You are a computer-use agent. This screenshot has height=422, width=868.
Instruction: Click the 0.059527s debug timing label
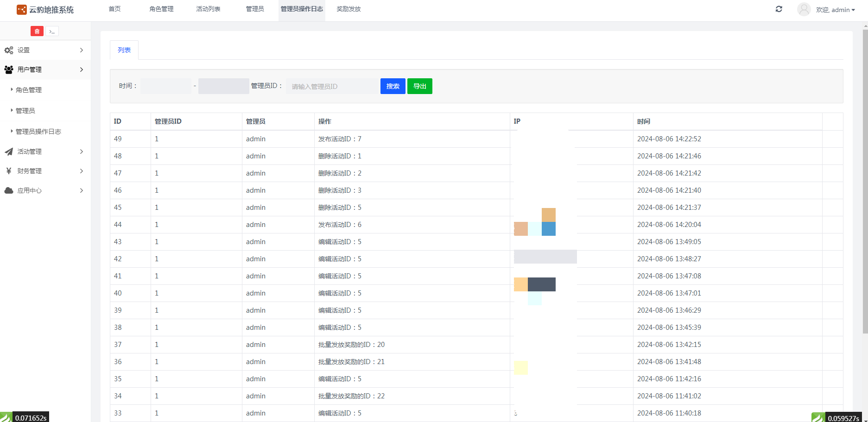(843, 418)
